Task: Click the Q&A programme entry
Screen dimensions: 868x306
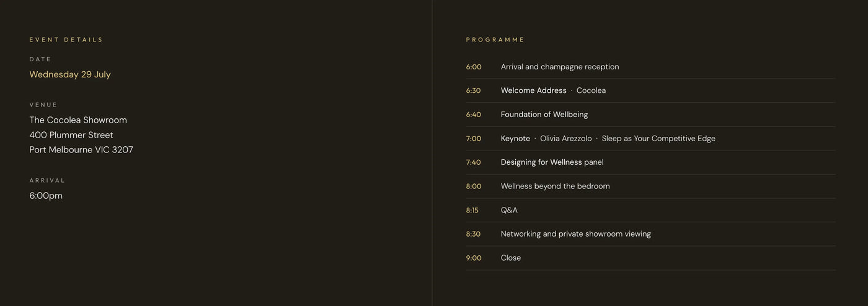Action: 509,210
